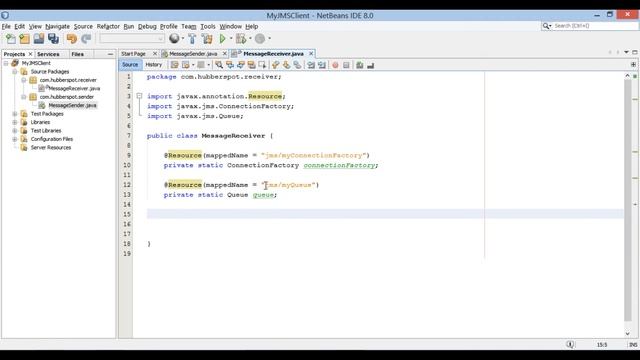Click the Previous Bookmark icon
The height and width of the screenshot is (360, 640).
276,65
